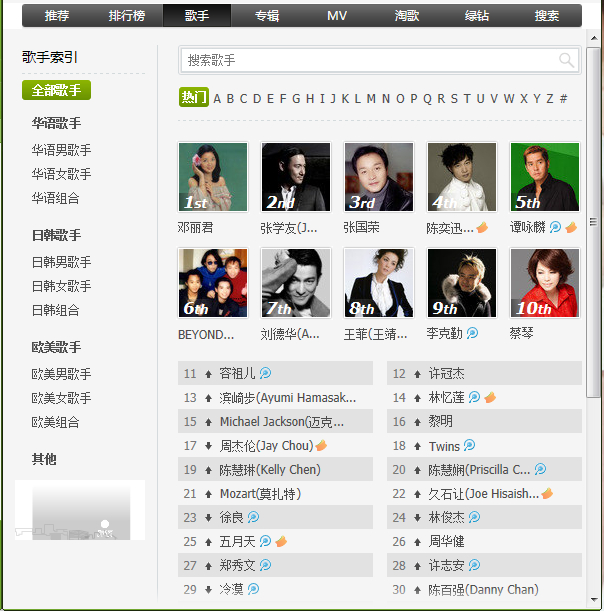The image size is (604, 611).
Task: Click orange icon beside 林忆莲
Action: point(490,397)
